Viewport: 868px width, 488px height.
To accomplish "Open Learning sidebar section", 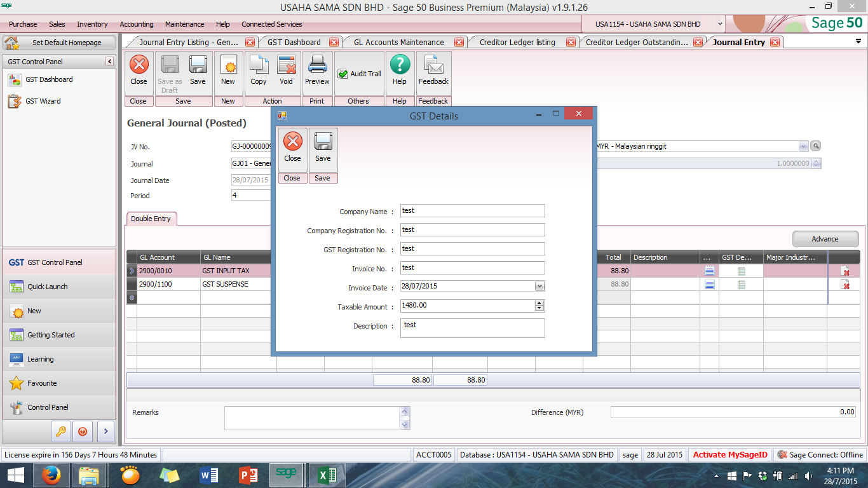I will click(x=60, y=359).
